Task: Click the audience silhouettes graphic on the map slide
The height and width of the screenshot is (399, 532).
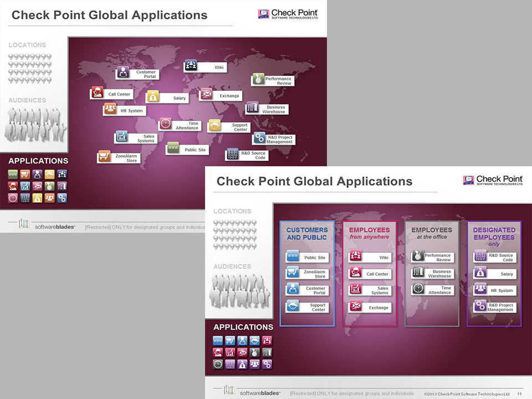Action: point(34,125)
